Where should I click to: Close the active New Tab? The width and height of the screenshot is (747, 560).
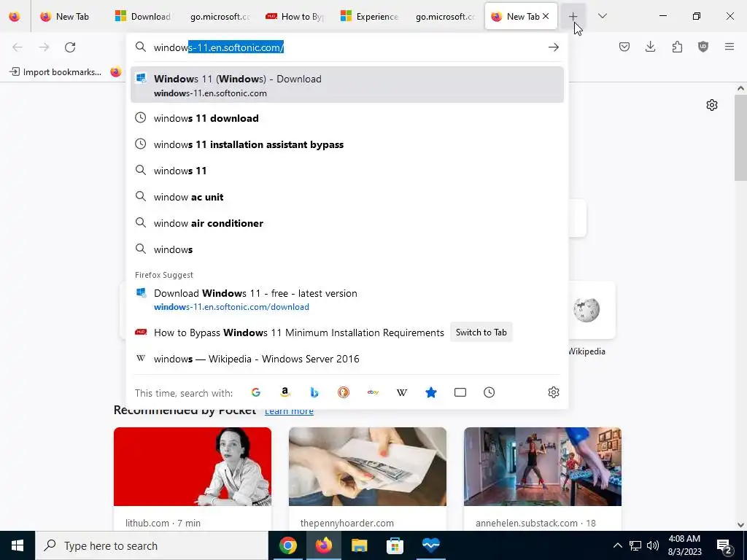(x=546, y=16)
